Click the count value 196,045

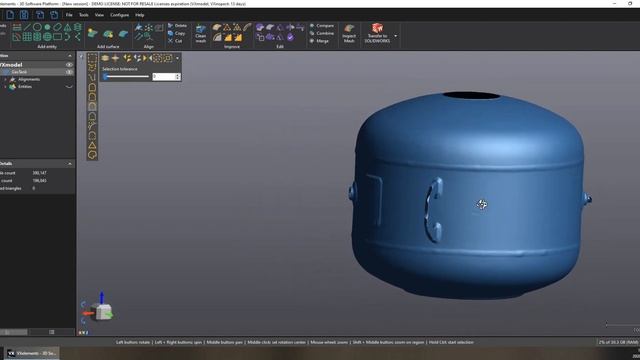pos(40,181)
